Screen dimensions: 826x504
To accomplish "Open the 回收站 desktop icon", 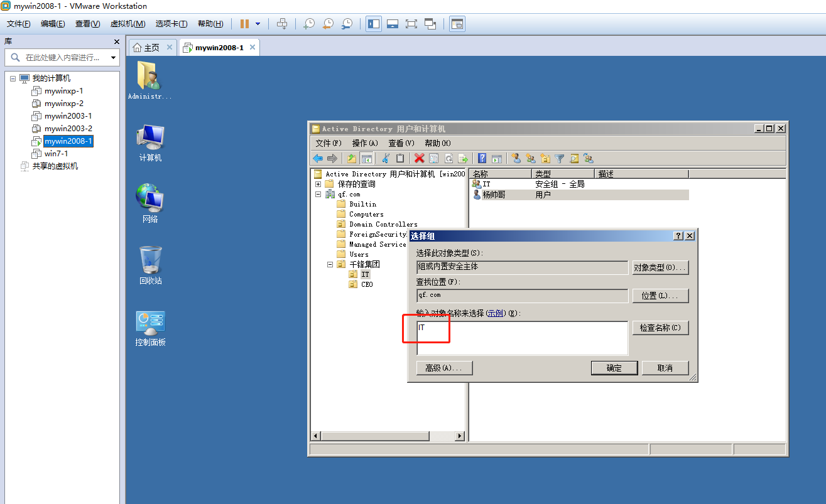I will (x=150, y=265).
